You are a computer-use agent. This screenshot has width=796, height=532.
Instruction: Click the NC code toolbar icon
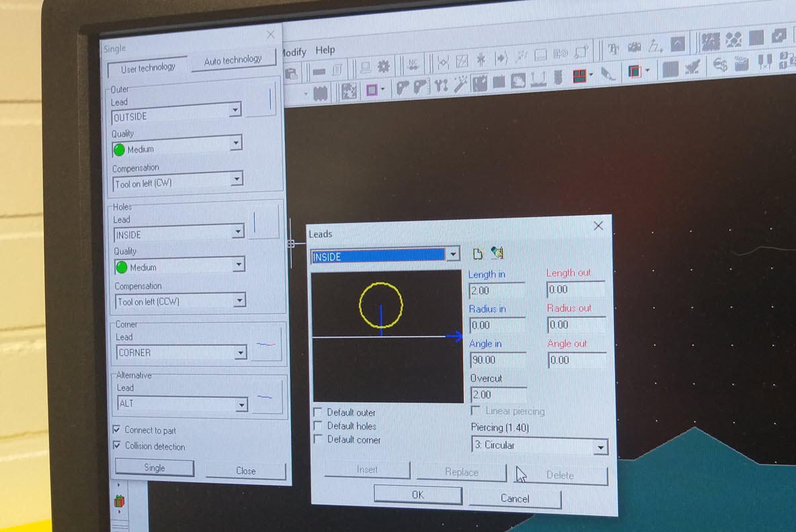413,65
